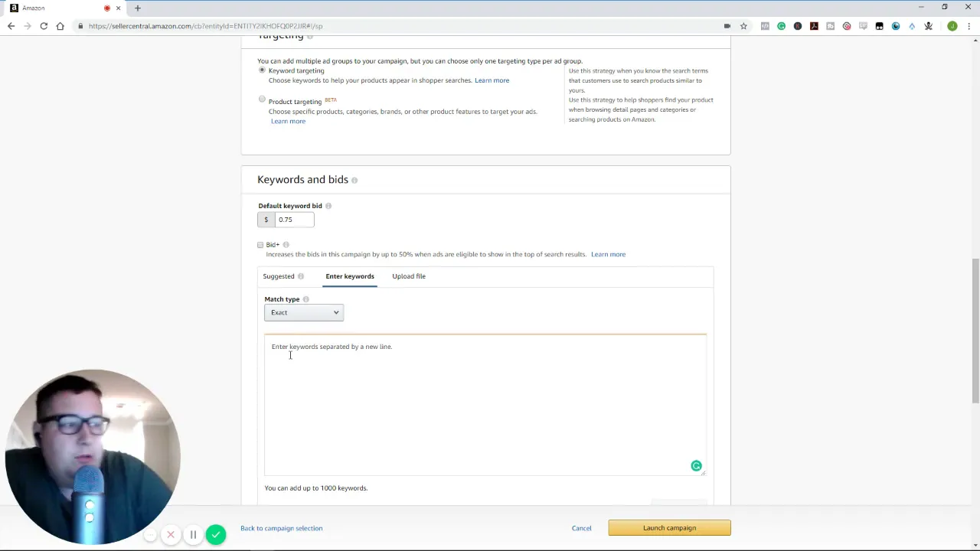This screenshot has height=551, width=980.
Task: Select the Product targeting radio button
Action: 262,99
